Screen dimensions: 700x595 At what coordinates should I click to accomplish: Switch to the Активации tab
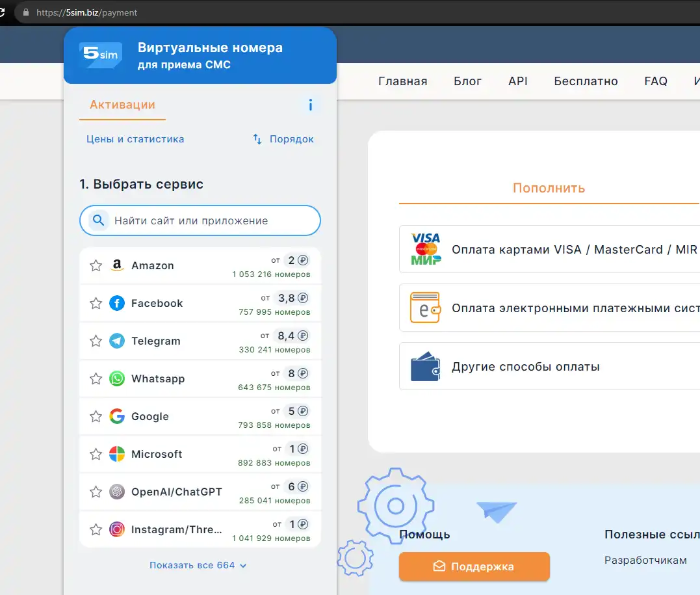click(x=122, y=105)
